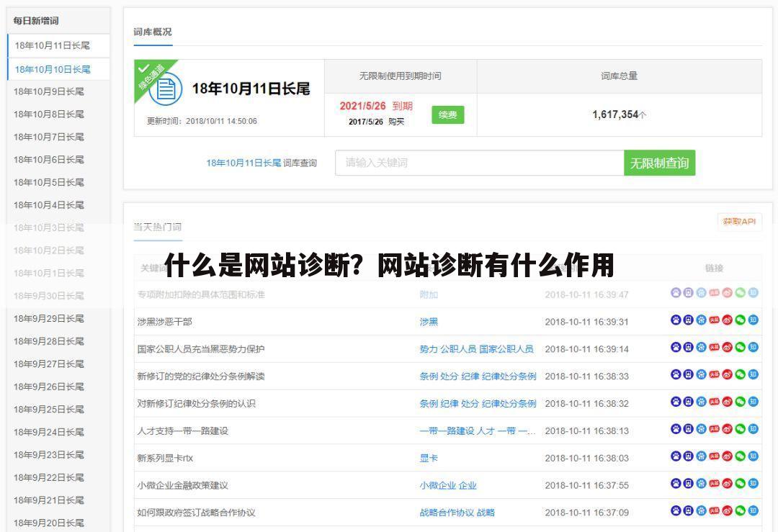Screen dimensions: 778x532
Task: Click the 2021/5/26 到期 expiry date text
Action: tap(376, 106)
